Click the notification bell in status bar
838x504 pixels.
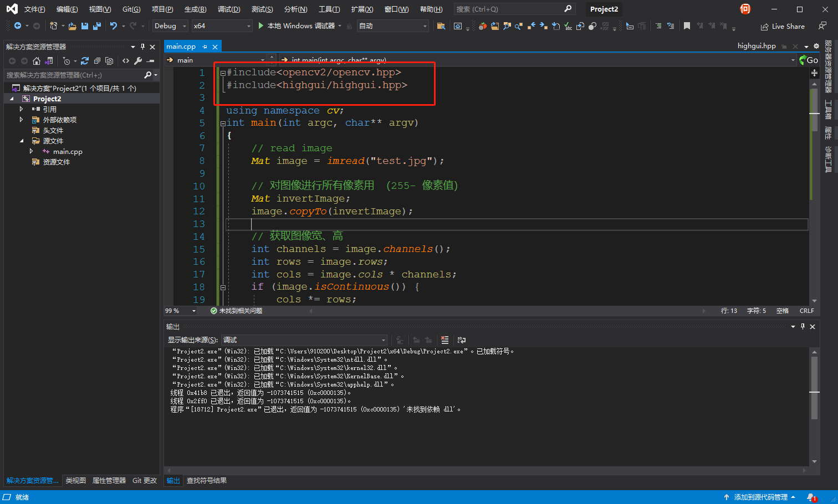pos(811,497)
